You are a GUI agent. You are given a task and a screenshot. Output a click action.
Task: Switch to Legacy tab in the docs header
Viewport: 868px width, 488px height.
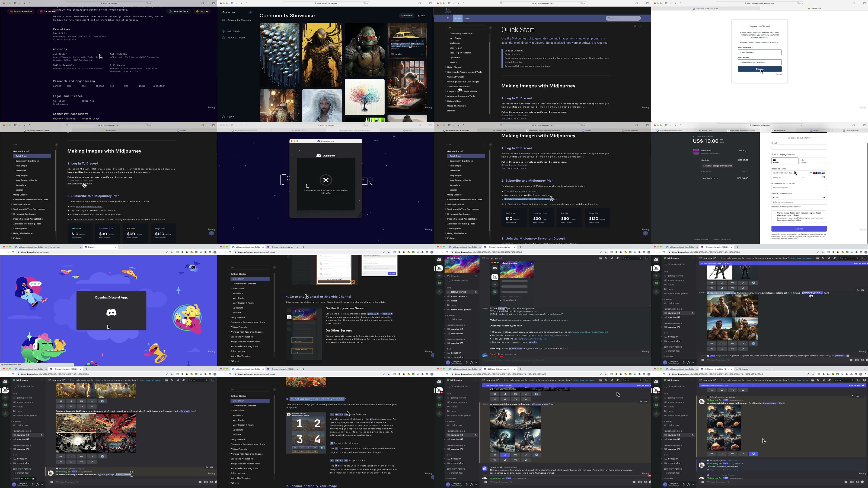point(467,18)
